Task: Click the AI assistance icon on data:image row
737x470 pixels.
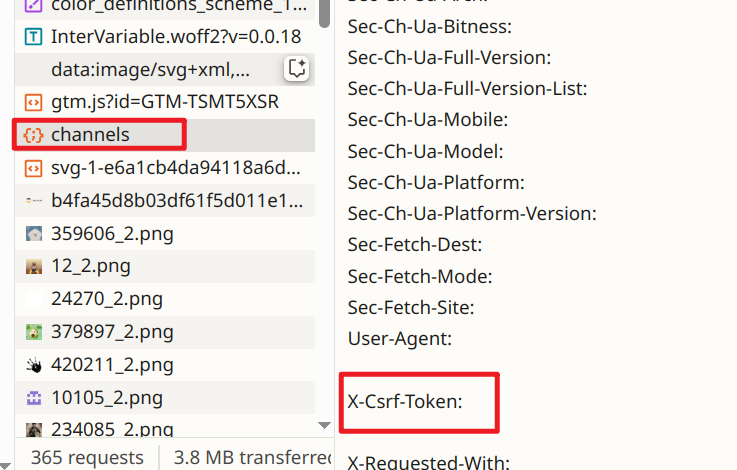Action: [x=297, y=69]
